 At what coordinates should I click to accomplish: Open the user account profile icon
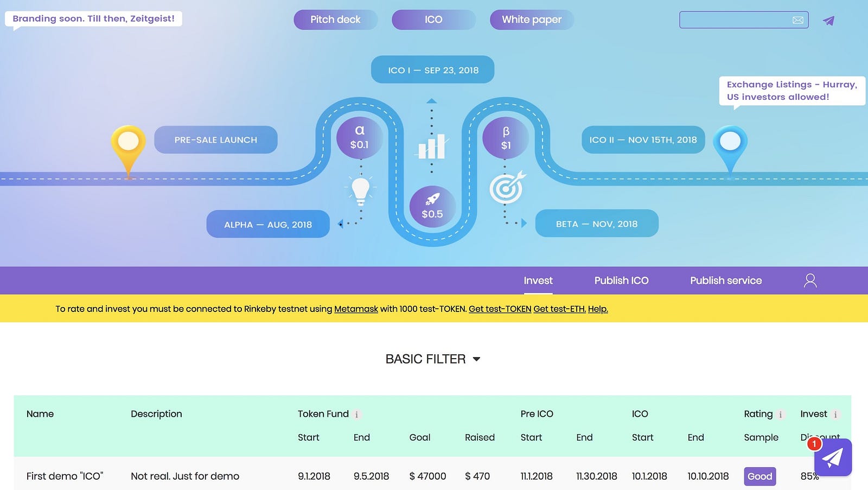(810, 281)
